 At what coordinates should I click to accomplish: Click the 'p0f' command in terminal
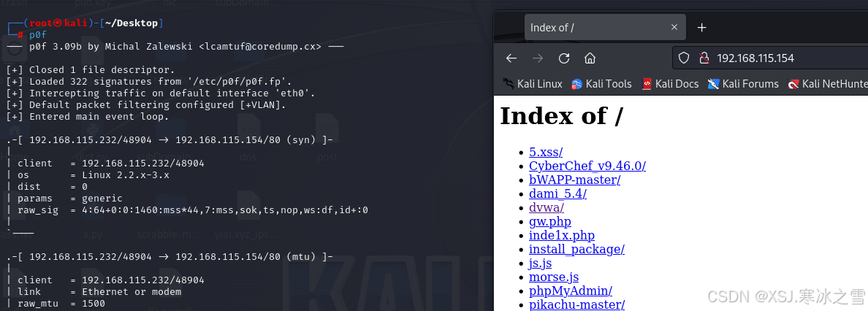[38, 35]
